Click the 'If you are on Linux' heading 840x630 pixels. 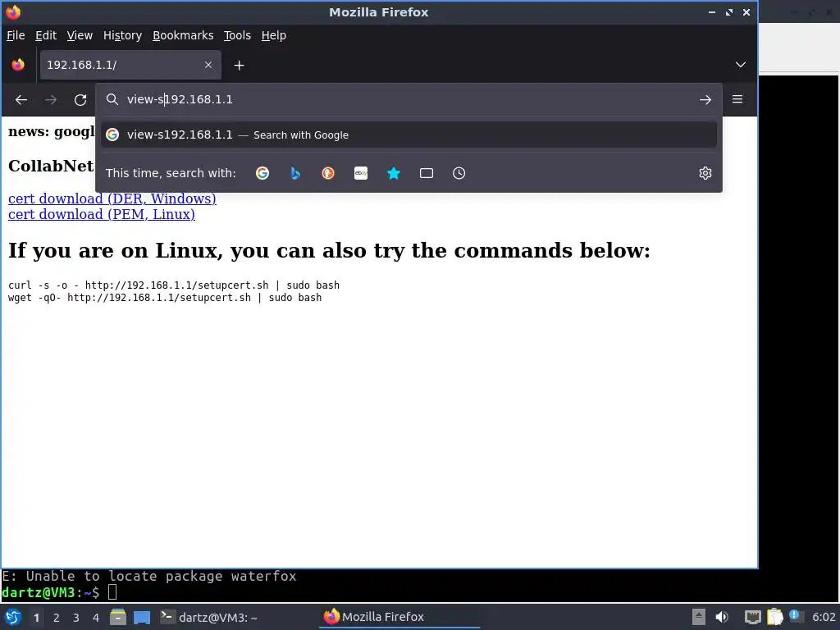pos(329,251)
